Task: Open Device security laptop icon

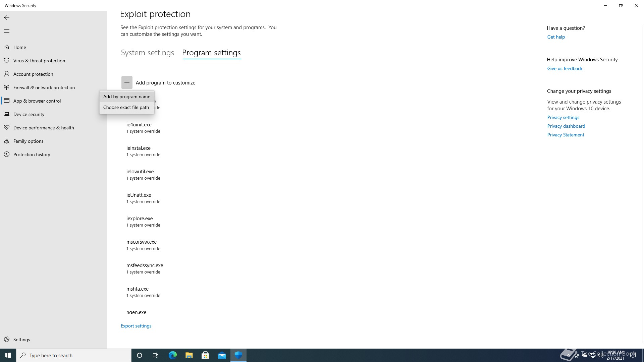Action: [6, 114]
